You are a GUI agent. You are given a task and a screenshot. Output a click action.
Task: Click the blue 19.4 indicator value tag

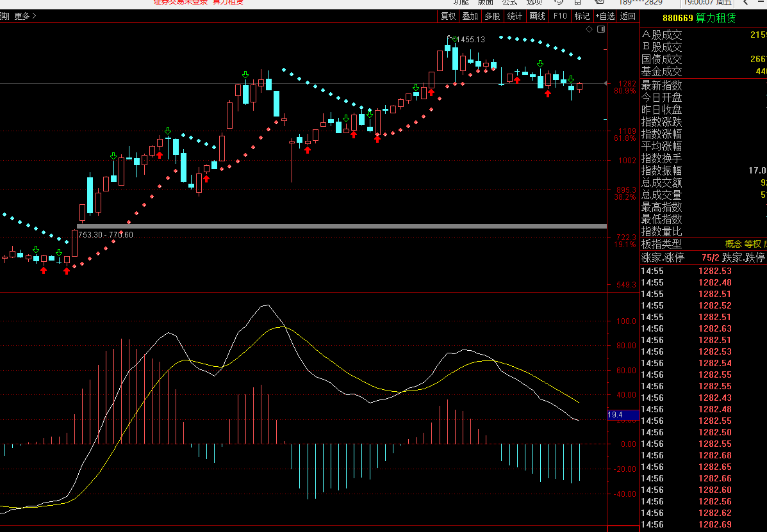coord(623,415)
